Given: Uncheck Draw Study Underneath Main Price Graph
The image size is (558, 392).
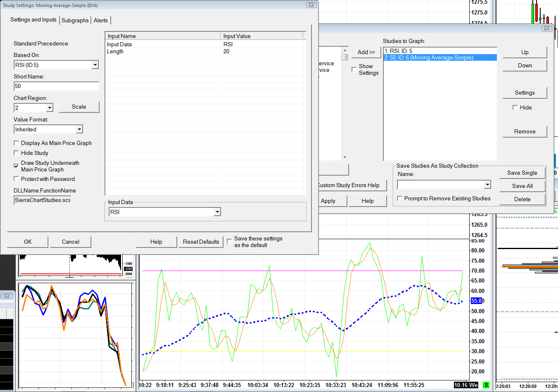Looking at the screenshot, I should point(17,166).
